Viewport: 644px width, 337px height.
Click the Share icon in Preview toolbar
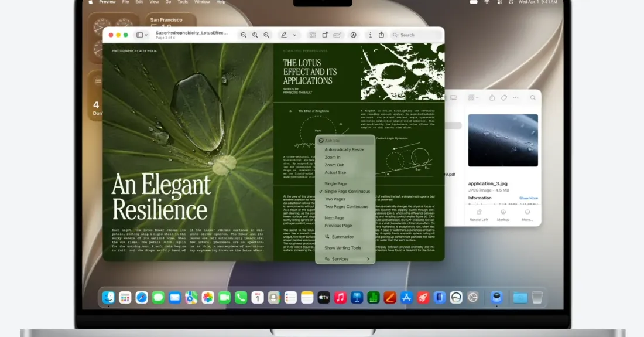click(382, 35)
